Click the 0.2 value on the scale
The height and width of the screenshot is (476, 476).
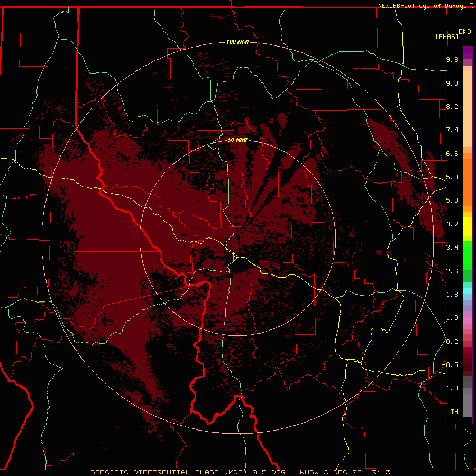pyautogui.click(x=452, y=342)
